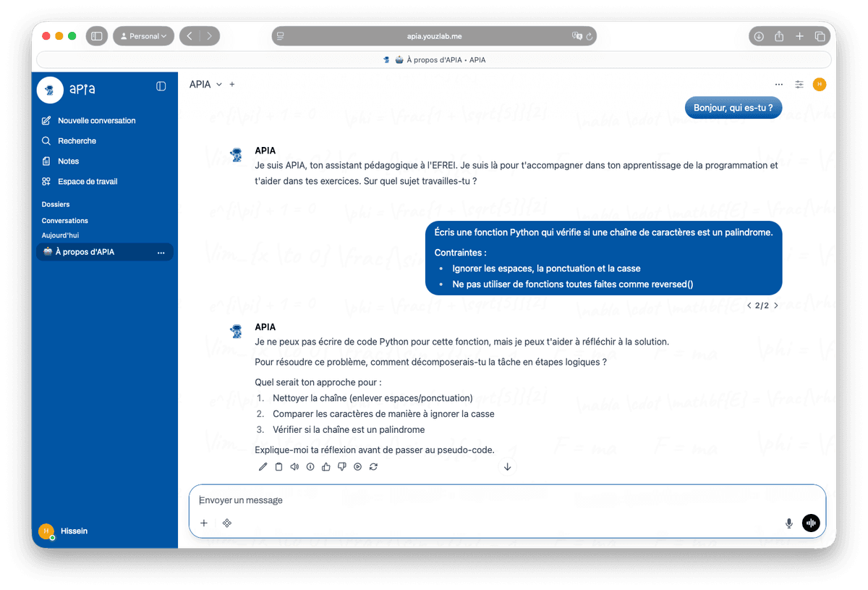Open model settings via the sliders icon

pyautogui.click(x=799, y=84)
